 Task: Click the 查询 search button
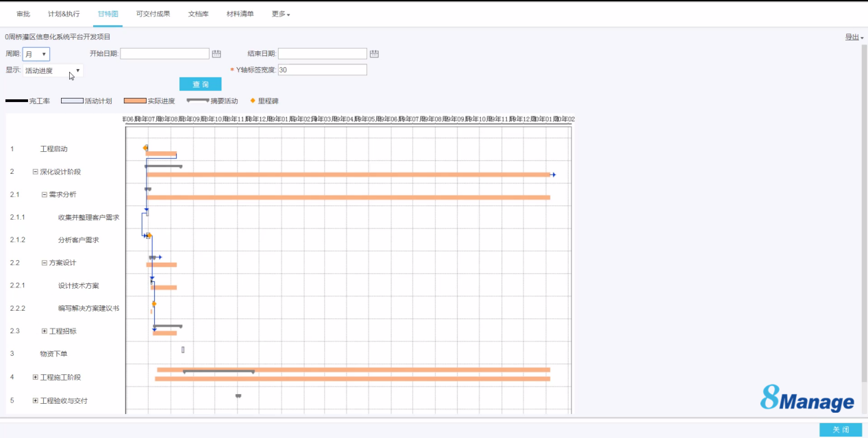(200, 84)
